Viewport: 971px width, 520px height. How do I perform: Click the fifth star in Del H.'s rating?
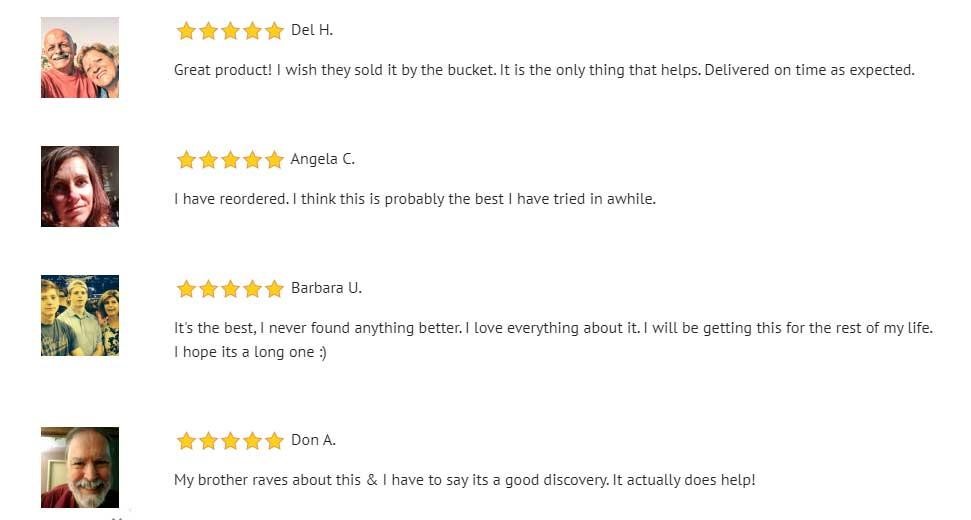tap(274, 31)
